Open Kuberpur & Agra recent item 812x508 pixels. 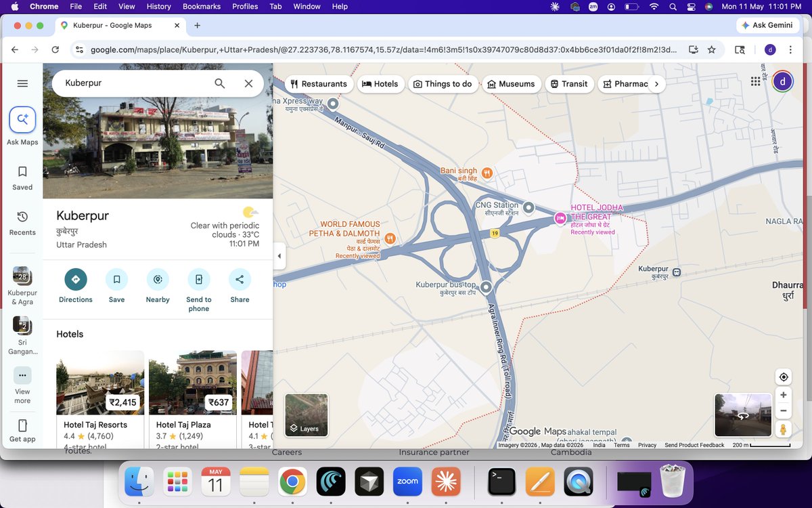point(22,286)
